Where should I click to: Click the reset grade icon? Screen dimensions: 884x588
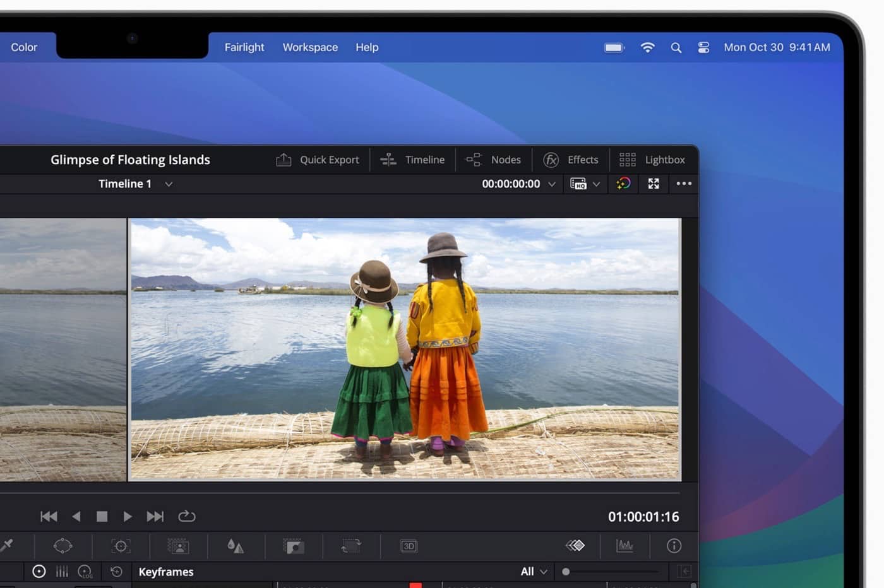pyautogui.click(x=116, y=572)
